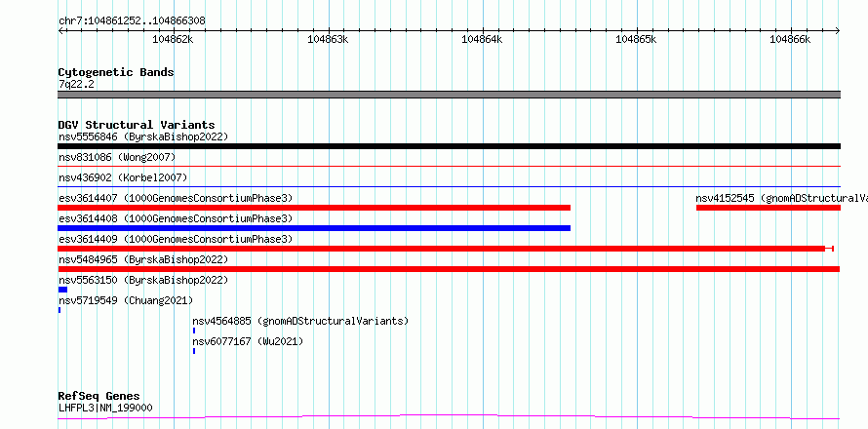Click the 104862k ruler tick label

click(x=173, y=39)
